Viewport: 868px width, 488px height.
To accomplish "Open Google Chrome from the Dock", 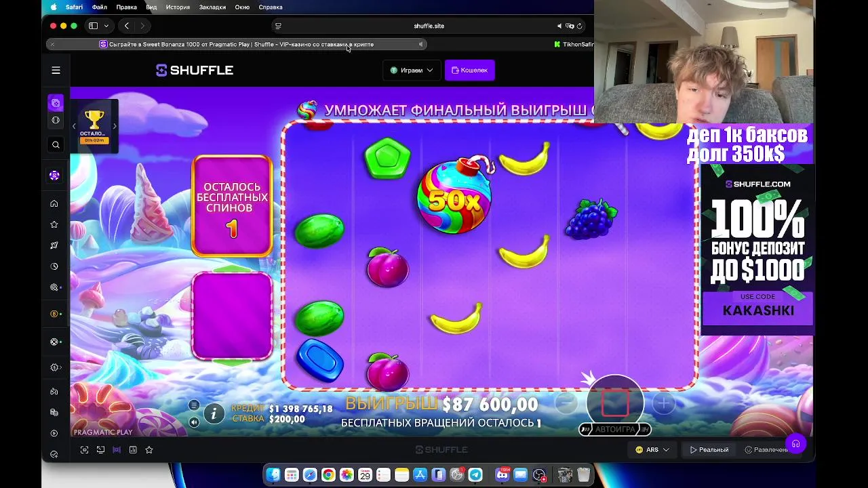I will tap(328, 475).
